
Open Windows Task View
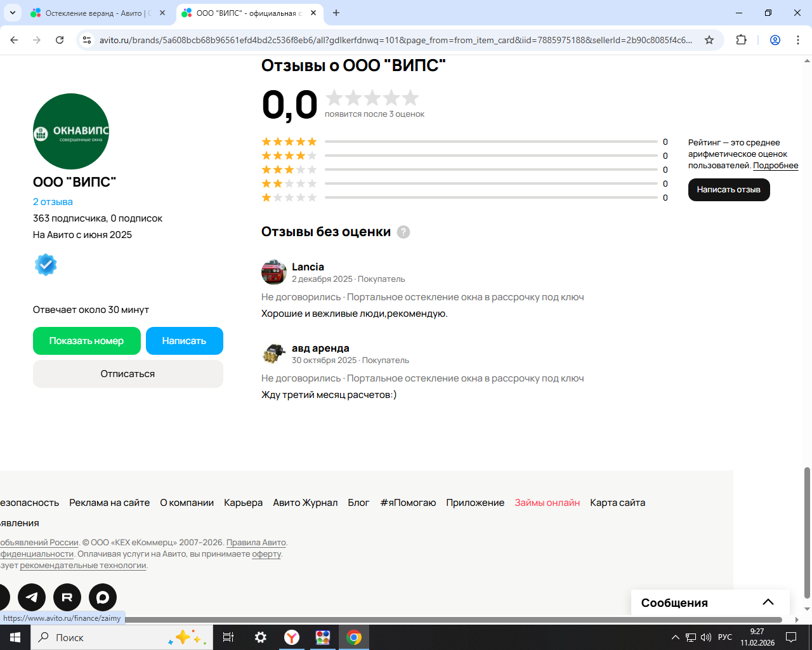coord(228,637)
